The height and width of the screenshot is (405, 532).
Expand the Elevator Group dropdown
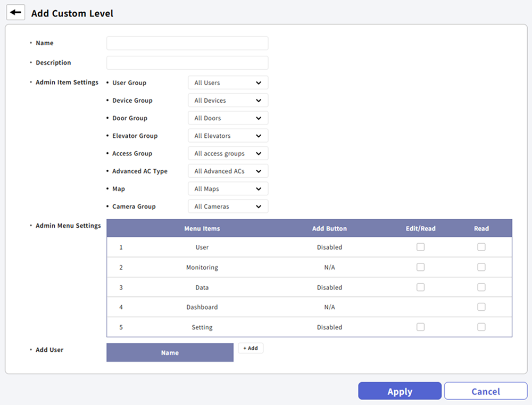228,136
